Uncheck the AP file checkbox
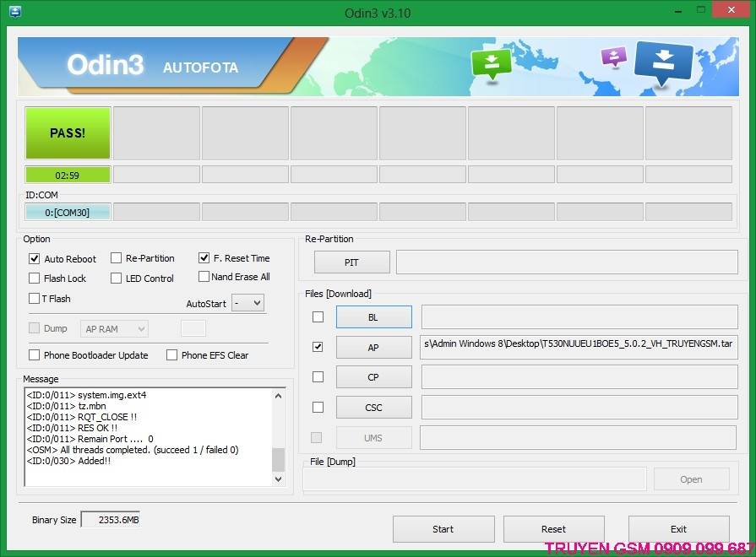This screenshot has width=756, height=557. [318, 347]
